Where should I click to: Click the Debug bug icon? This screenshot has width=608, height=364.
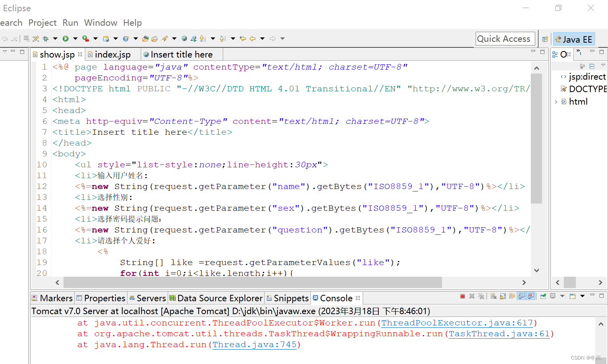click(45, 39)
